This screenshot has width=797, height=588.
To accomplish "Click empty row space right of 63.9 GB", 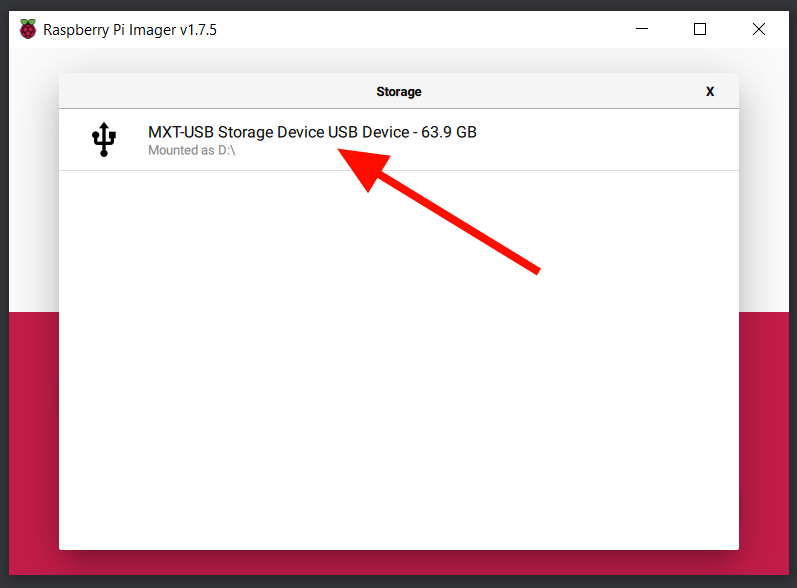I will pyautogui.click(x=607, y=140).
